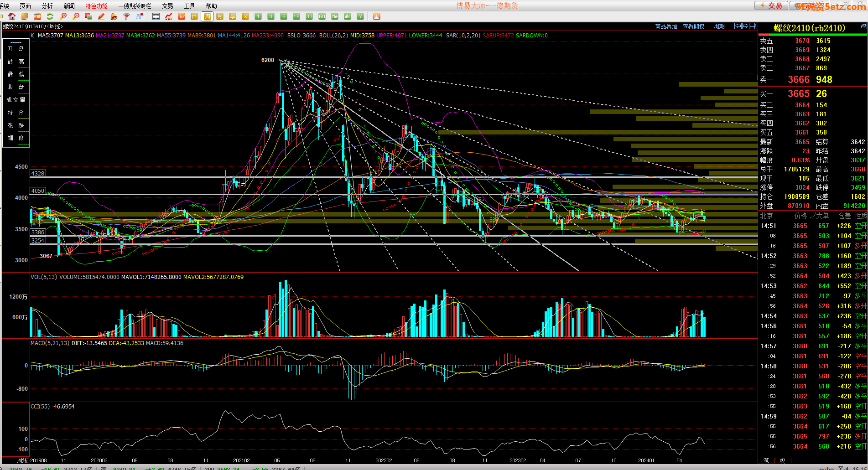Expand the quote panel restore icon

click(x=863, y=26)
